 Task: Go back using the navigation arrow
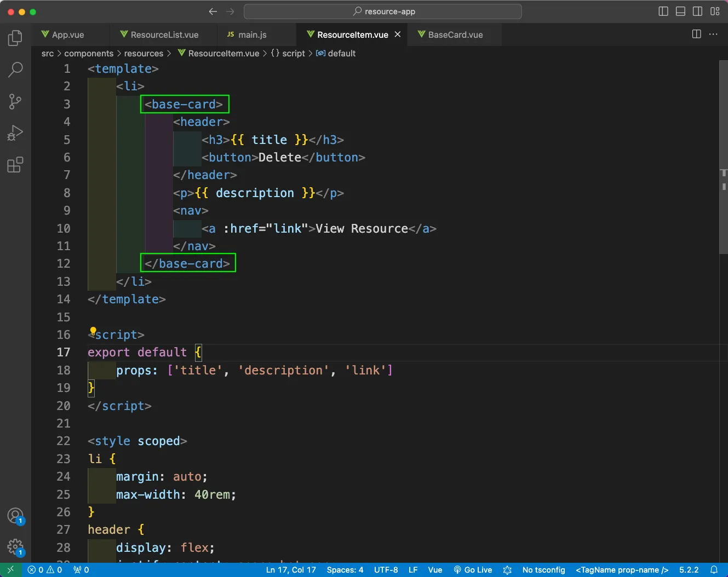(213, 11)
